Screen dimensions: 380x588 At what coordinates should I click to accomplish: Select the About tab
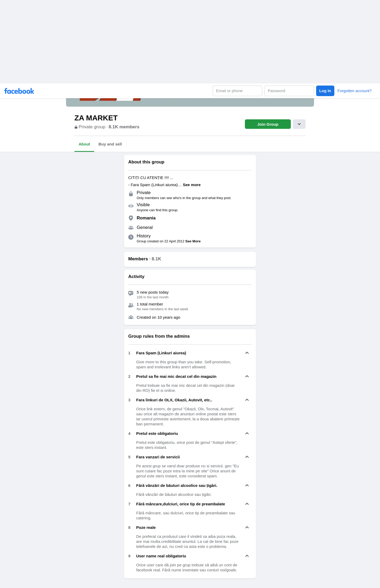(x=84, y=144)
